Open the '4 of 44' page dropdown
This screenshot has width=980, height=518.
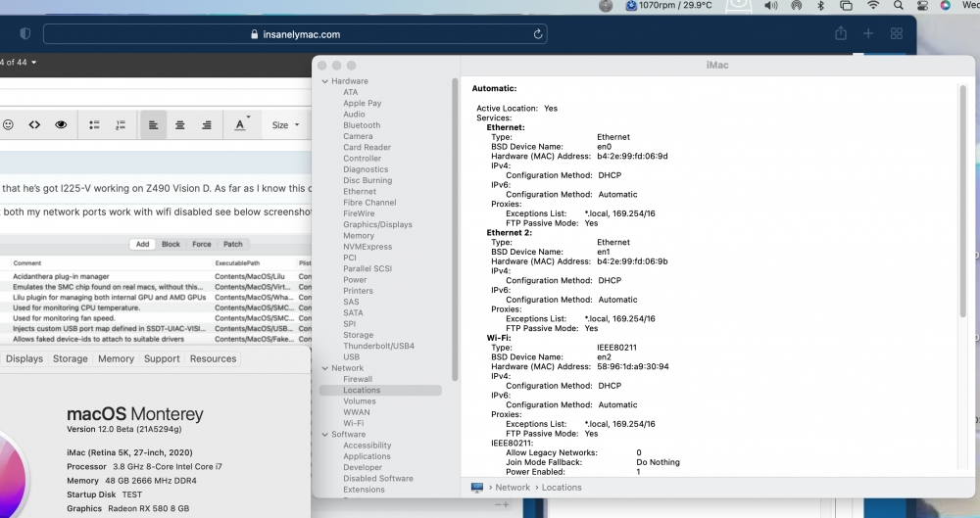point(18,63)
